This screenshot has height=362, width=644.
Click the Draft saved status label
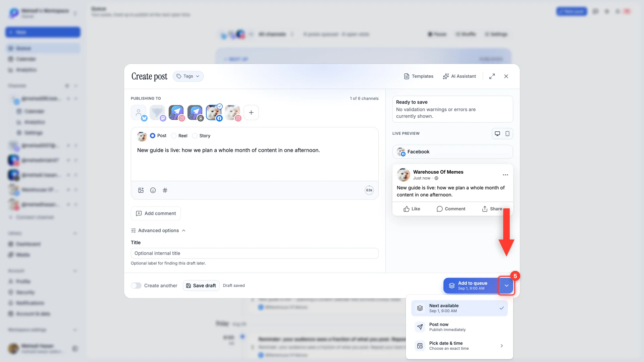click(x=234, y=286)
